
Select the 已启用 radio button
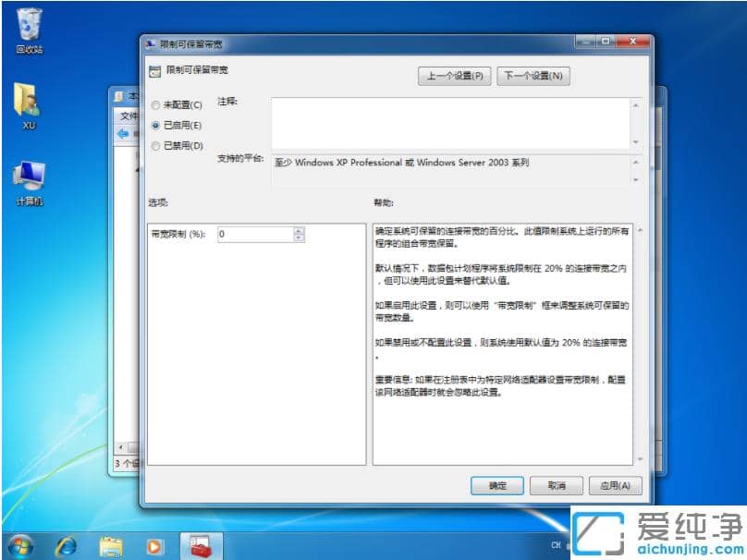(x=153, y=125)
